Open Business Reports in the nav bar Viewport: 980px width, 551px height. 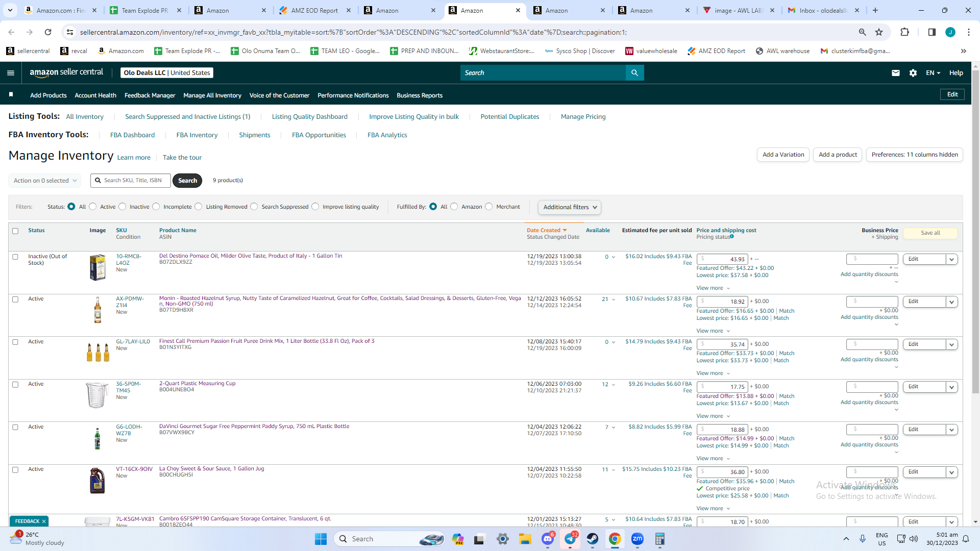(420, 95)
